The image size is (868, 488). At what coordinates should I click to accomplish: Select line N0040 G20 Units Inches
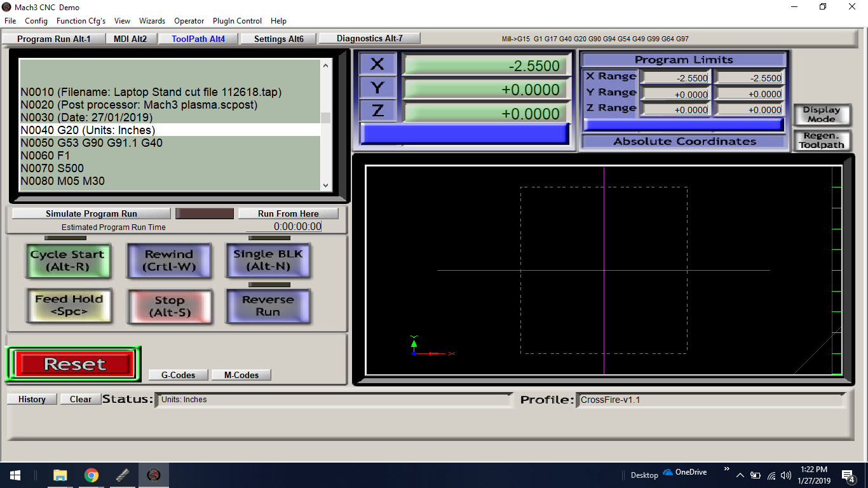tap(170, 130)
